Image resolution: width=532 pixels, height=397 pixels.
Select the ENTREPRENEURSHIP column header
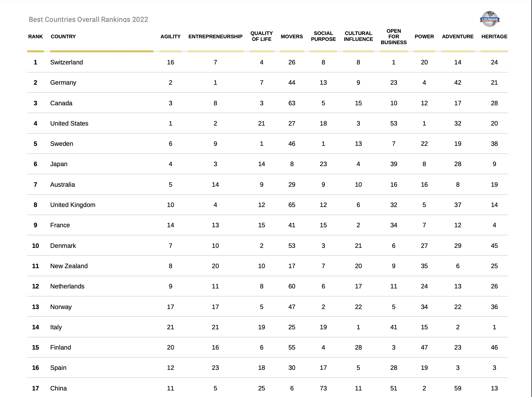pos(215,37)
